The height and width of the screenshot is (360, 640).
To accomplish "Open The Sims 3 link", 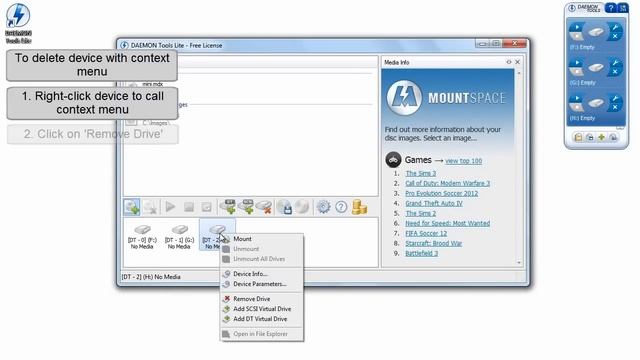I will pyautogui.click(x=420, y=173).
